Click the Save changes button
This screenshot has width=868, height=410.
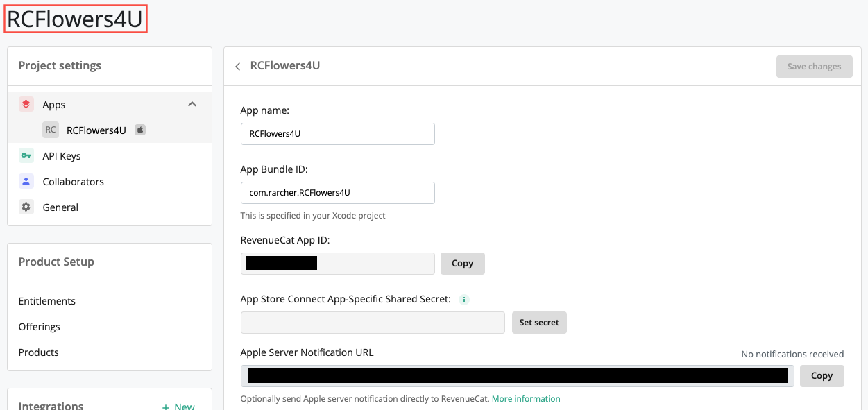click(815, 67)
